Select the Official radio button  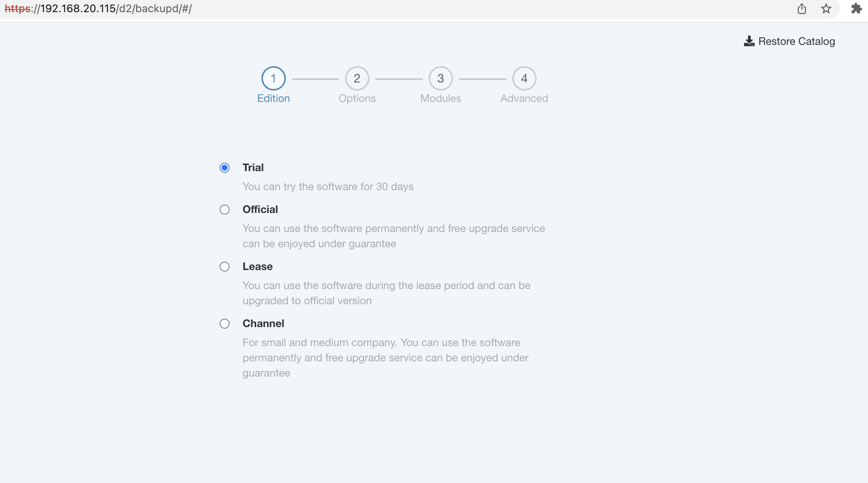click(225, 210)
